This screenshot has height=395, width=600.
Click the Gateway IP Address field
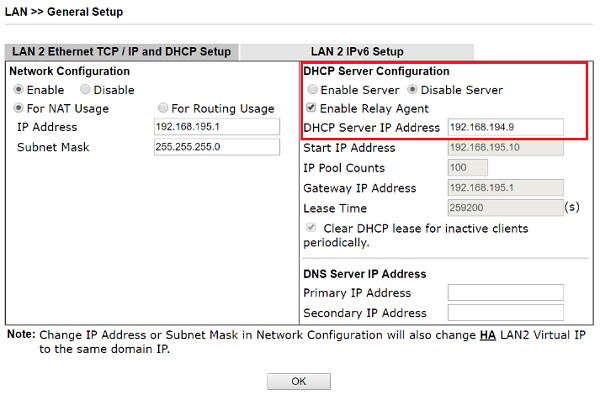(505, 188)
